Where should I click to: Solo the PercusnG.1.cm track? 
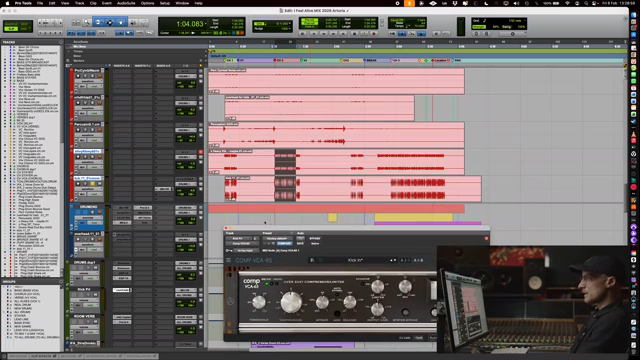point(92,130)
